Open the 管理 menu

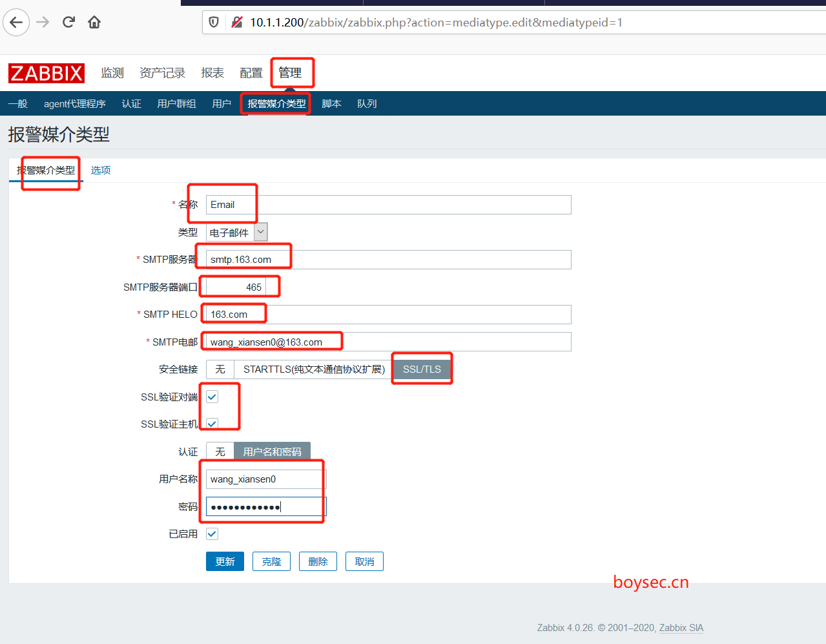coord(290,73)
